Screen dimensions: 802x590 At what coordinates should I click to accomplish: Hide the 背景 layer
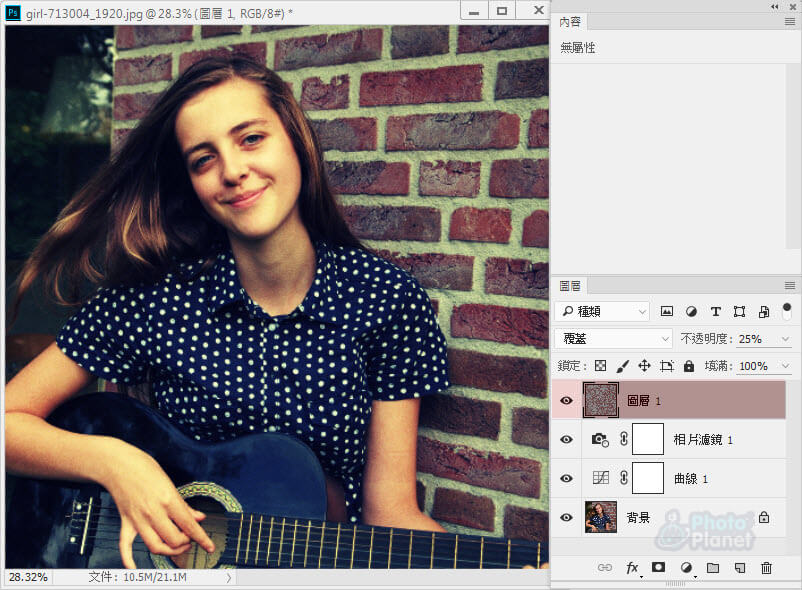tap(566, 517)
